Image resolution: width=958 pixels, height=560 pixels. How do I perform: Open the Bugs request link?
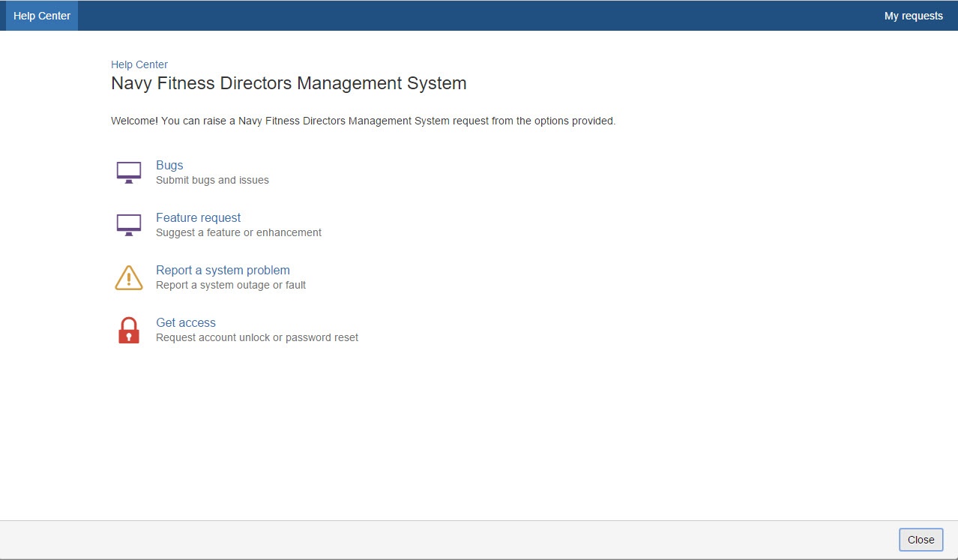169,166
